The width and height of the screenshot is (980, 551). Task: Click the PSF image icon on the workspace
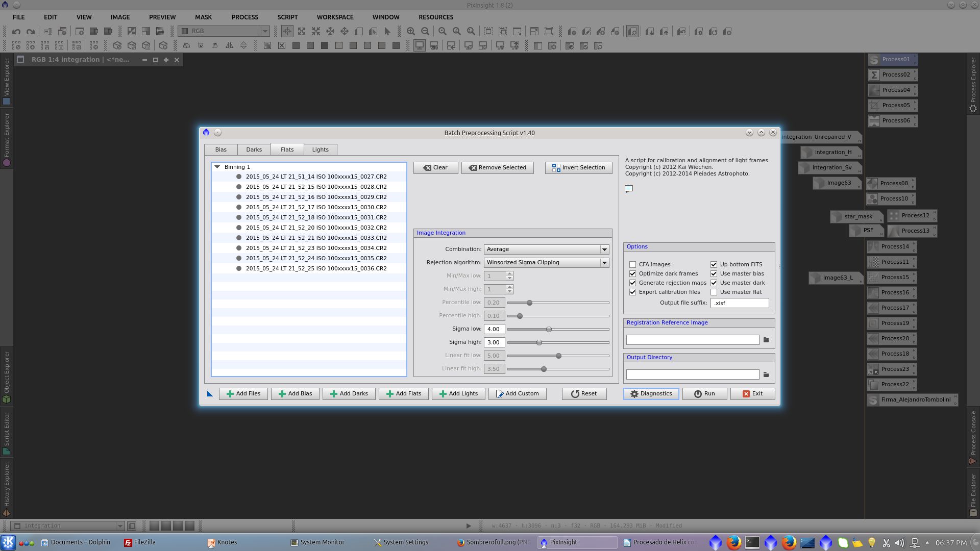coord(866,231)
